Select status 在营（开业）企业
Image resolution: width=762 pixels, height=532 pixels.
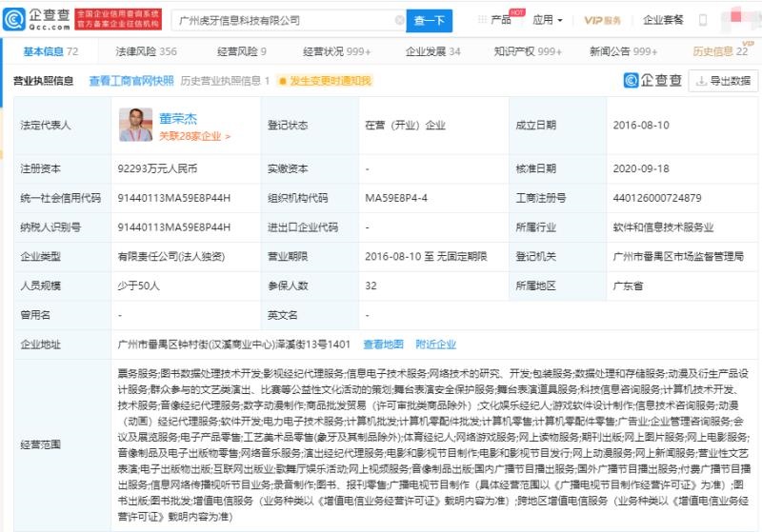tap(406, 126)
